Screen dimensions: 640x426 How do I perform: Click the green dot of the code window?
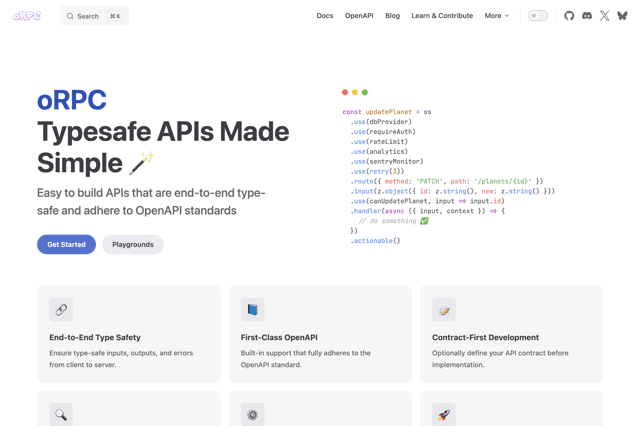point(365,92)
